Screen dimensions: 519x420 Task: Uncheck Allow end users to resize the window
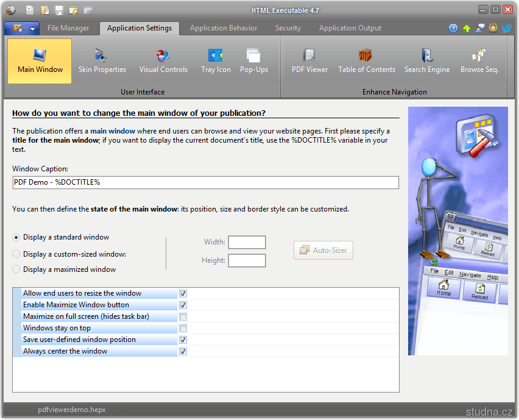pyautogui.click(x=183, y=294)
